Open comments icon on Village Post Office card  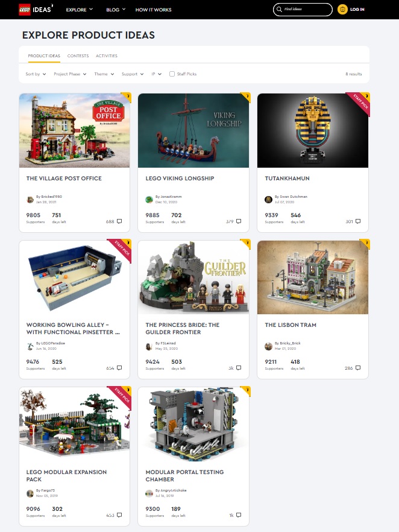coord(119,221)
